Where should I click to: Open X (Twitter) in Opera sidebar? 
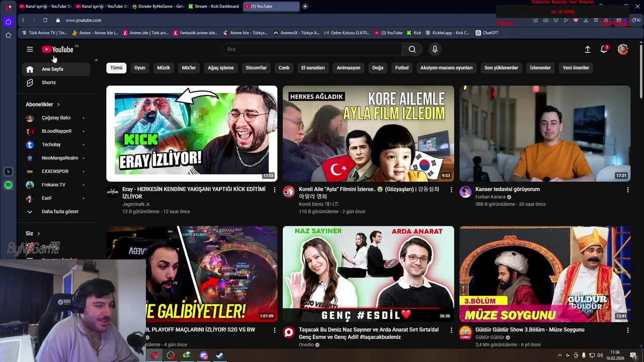point(9,171)
